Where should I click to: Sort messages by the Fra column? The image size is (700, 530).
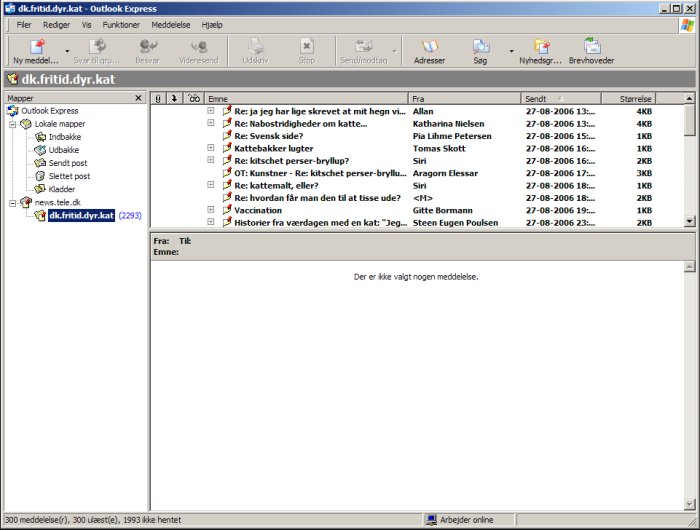(x=462, y=99)
